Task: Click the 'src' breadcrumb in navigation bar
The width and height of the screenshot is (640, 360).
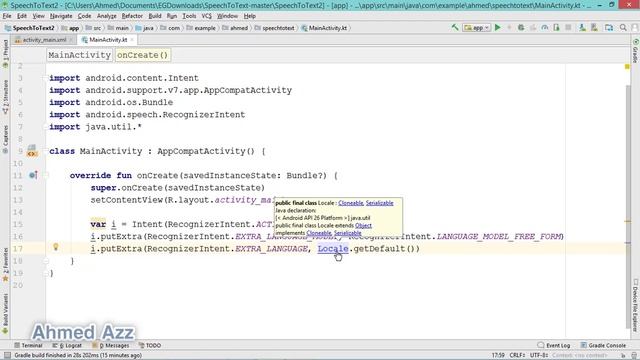Action: (x=93, y=28)
